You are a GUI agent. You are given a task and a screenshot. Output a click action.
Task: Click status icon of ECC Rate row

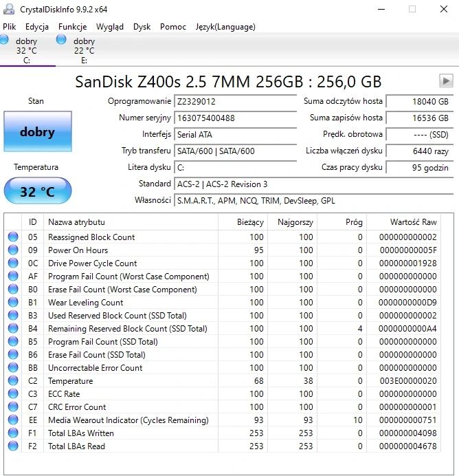(x=13, y=393)
